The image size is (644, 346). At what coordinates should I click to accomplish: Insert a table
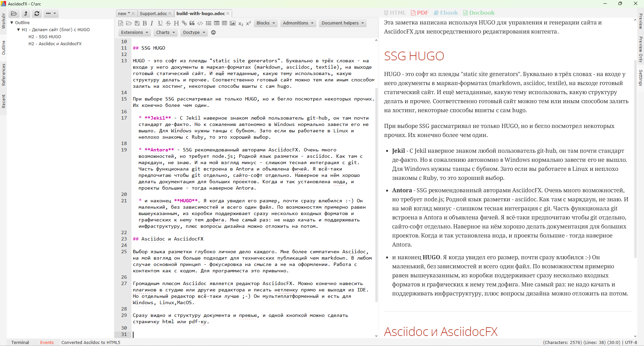pos(224,23)
